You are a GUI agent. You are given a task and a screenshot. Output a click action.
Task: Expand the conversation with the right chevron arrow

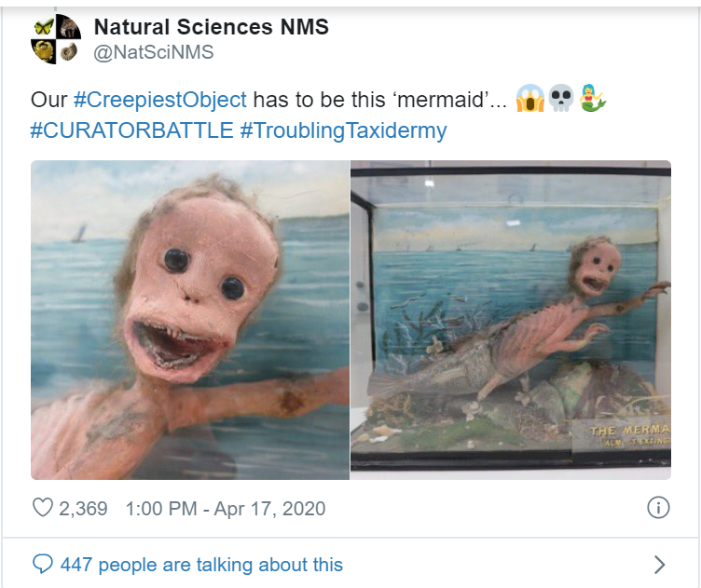pos(660,565)
